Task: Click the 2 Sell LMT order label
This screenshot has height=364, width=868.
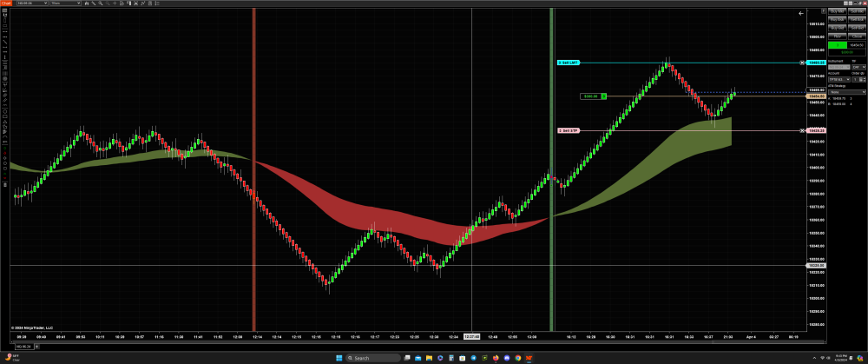Action: pyautogui.click(x=568, y=63)
